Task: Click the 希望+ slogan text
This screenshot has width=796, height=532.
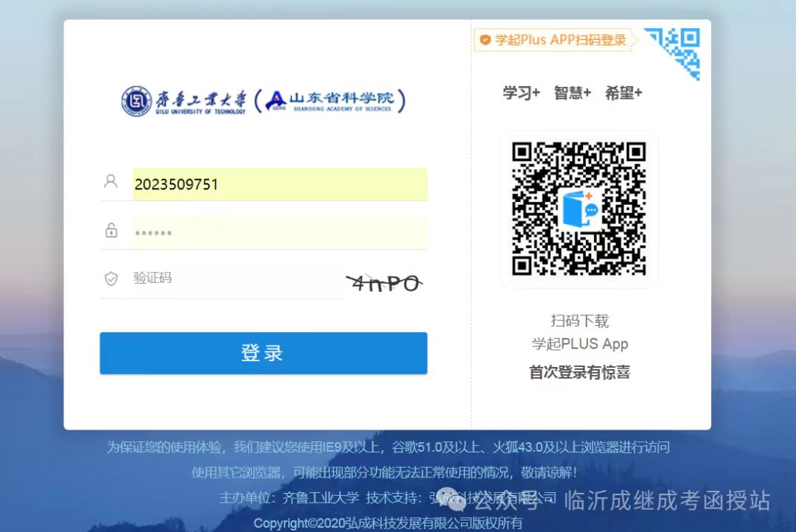Action: point(624,94)
